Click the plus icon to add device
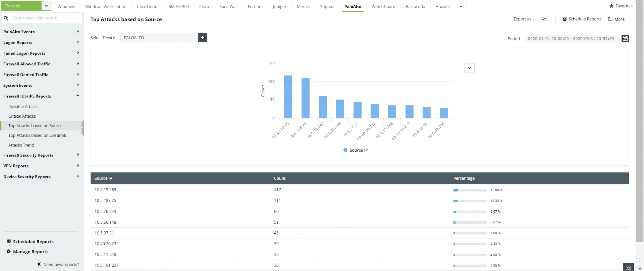Image resolution: width=644 pixels, height=271 pixels. pyautogui.click(x=202, y=38)
